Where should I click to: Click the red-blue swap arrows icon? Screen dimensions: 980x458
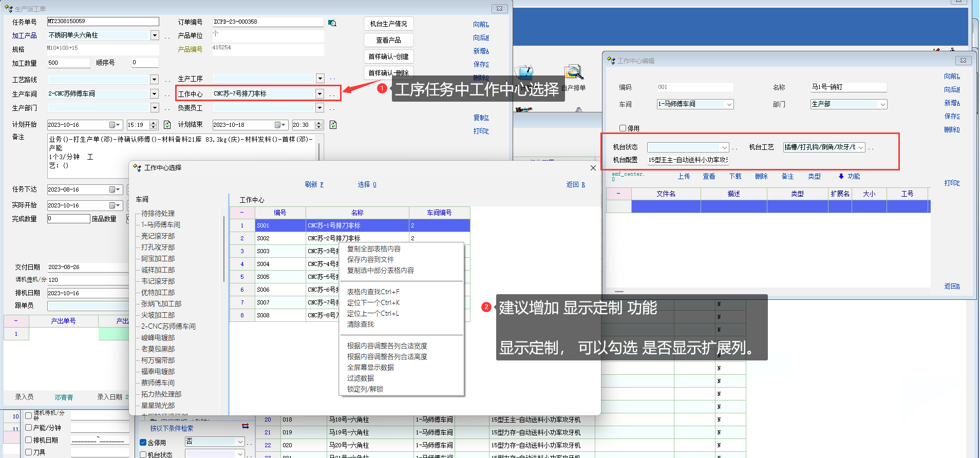[245, 427]
